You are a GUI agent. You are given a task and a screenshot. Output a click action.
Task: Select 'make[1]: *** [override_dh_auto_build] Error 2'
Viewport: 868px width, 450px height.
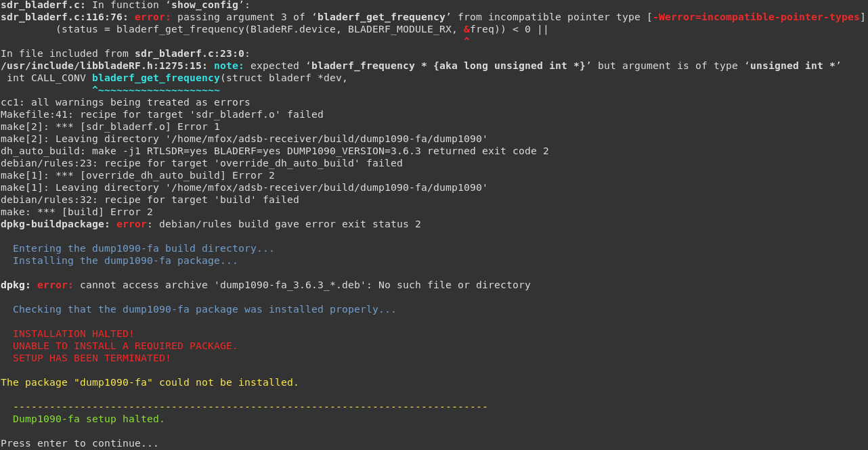point(137,175)
